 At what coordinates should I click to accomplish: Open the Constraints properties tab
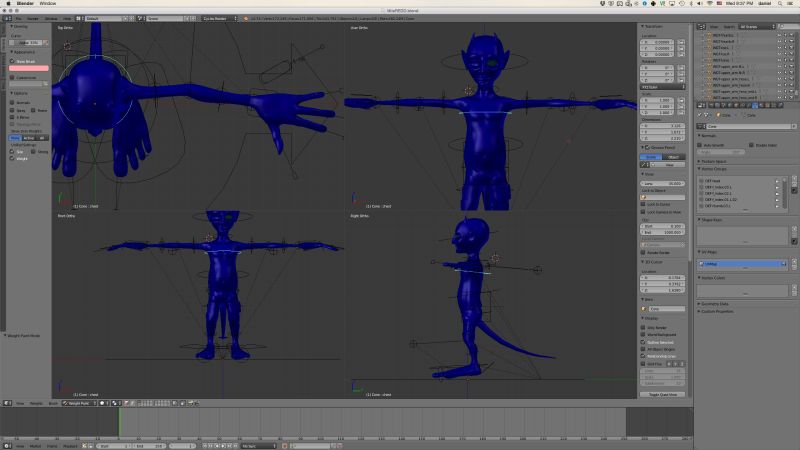tap(742, 105)
